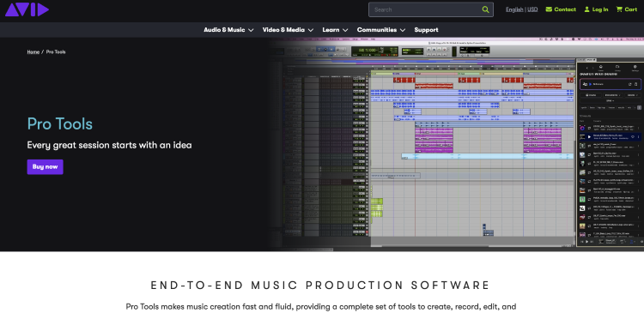Expand the Communities menu
This screenshot has width=644, height=313.
click(381, 30)
